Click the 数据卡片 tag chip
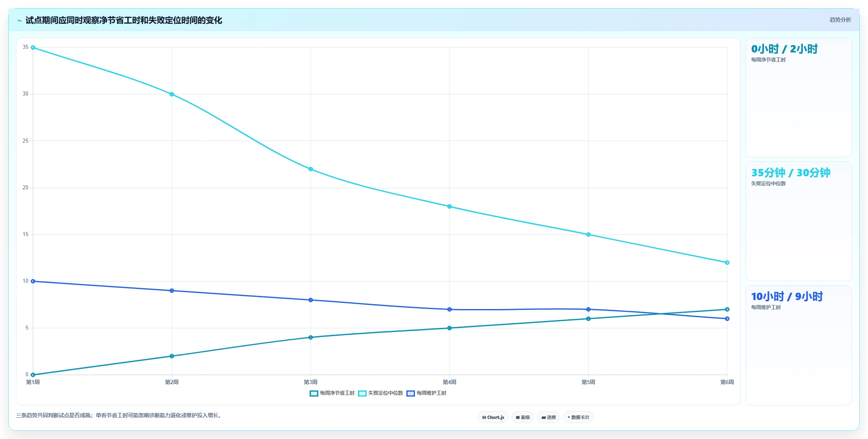This screenshot has width=868, height=439. point(578,417)
